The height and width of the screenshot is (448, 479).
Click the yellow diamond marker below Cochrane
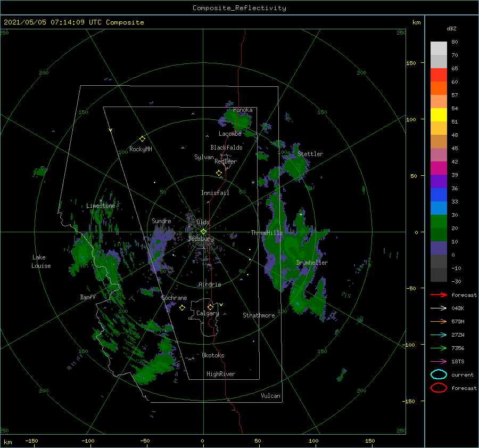pos(182,308)
